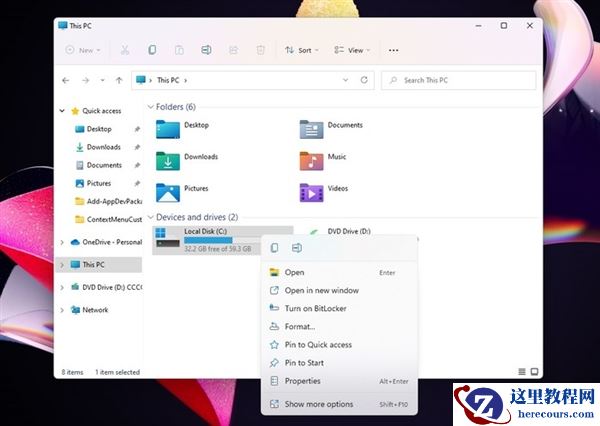Open Pictures in Quick access sidebar
600x426 pixels.
99,183
